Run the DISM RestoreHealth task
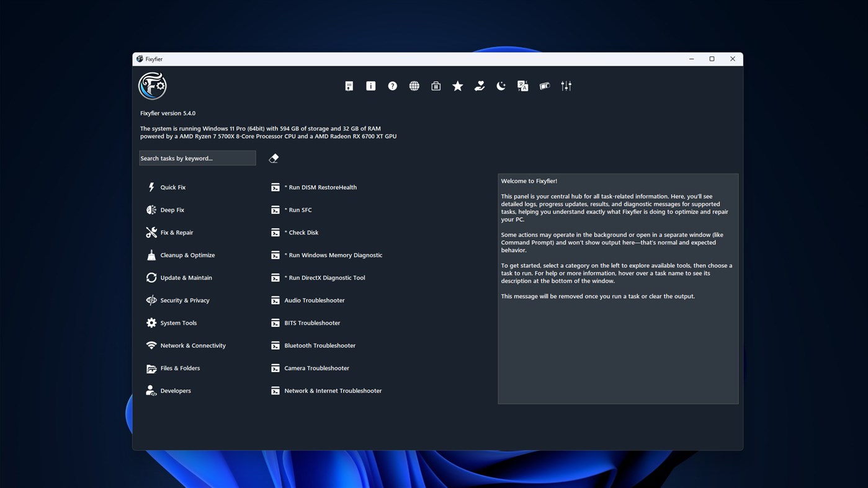The height and width of the screenshot is (488, 868). tap(314, 187)
